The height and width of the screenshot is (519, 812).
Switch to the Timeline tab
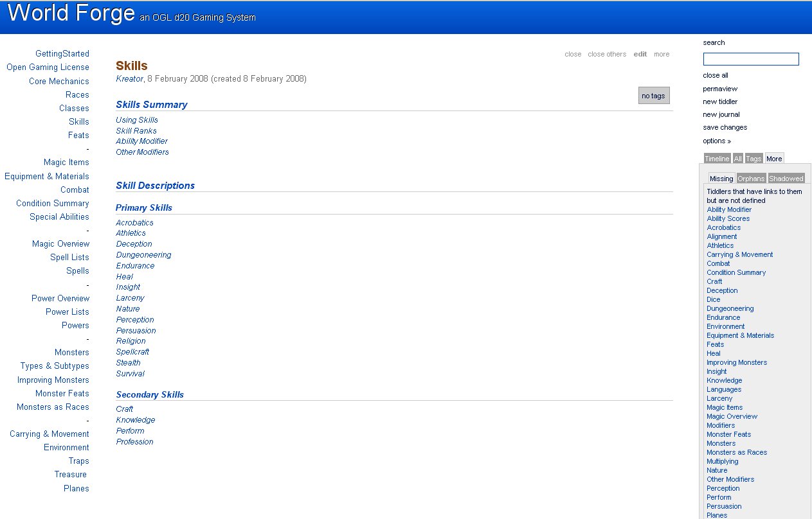716,159
